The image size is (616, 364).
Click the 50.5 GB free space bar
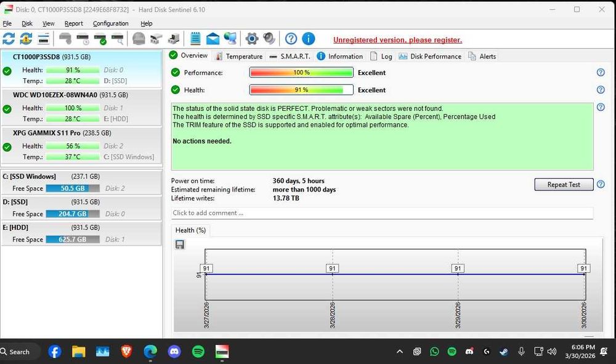tap(73, 188)
